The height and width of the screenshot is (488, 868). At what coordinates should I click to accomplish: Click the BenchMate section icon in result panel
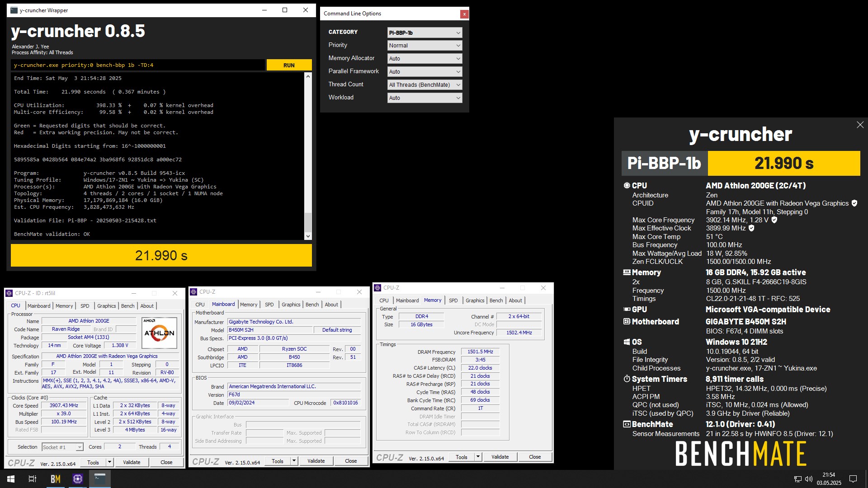pos(627,424)
